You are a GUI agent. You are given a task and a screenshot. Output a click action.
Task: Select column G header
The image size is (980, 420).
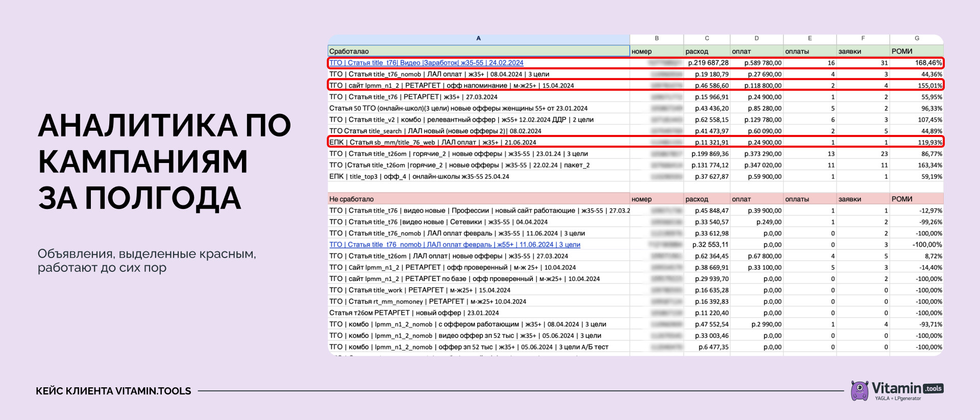[917, 38]
